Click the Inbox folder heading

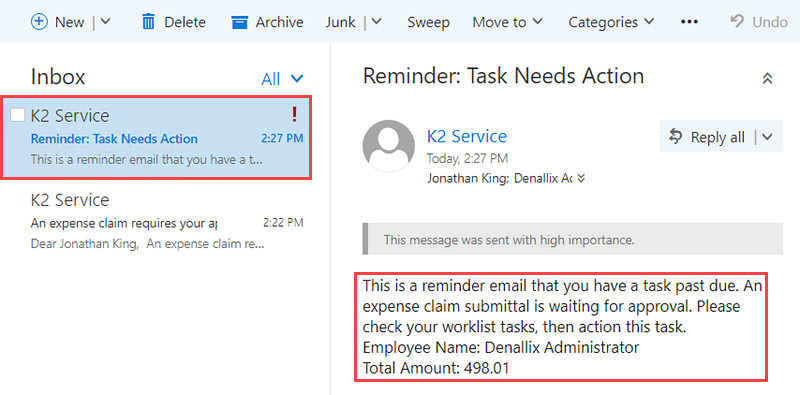(58, 77)
